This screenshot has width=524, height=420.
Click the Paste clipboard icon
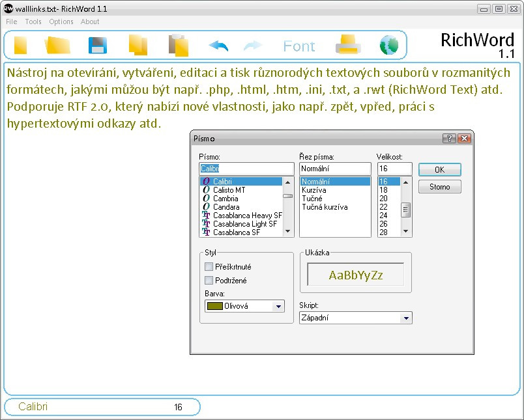(x=179, y=45)
